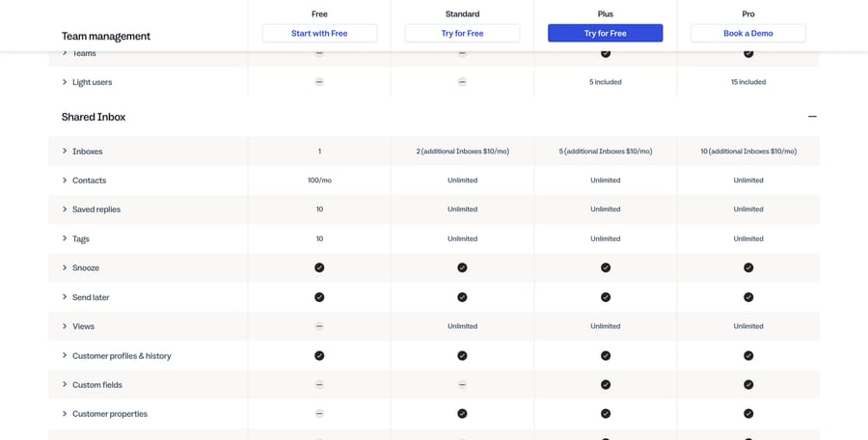868x440 pixels.
Task: Click Try for Free under Standard plan
Action: click(462, 33)
